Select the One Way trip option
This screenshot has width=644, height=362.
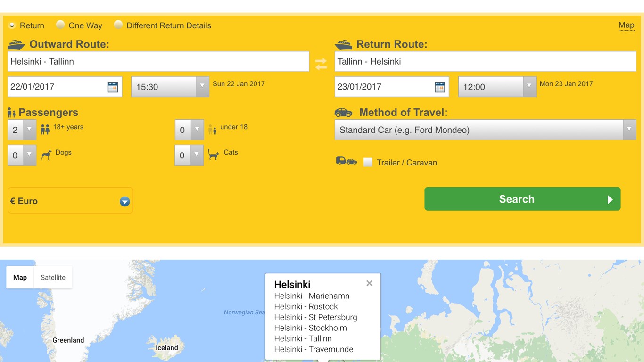coord(60,25)
